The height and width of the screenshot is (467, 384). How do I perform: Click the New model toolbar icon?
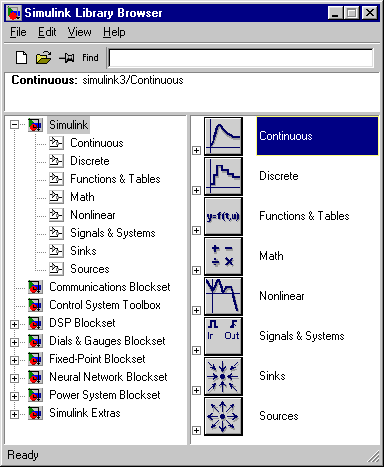(22, 58)
